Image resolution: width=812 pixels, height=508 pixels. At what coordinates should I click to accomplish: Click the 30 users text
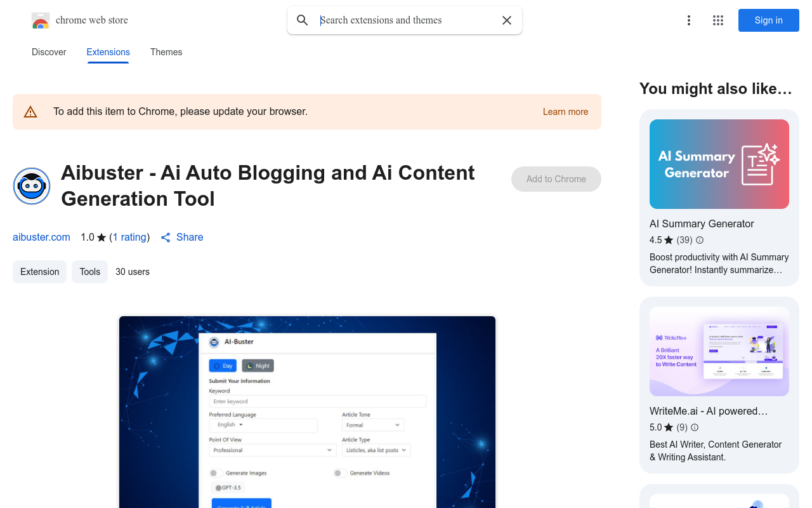133,272
